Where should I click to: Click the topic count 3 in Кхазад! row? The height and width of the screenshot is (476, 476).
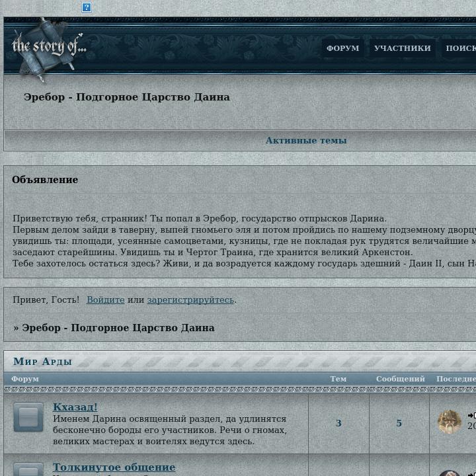[x=338, y=423]
